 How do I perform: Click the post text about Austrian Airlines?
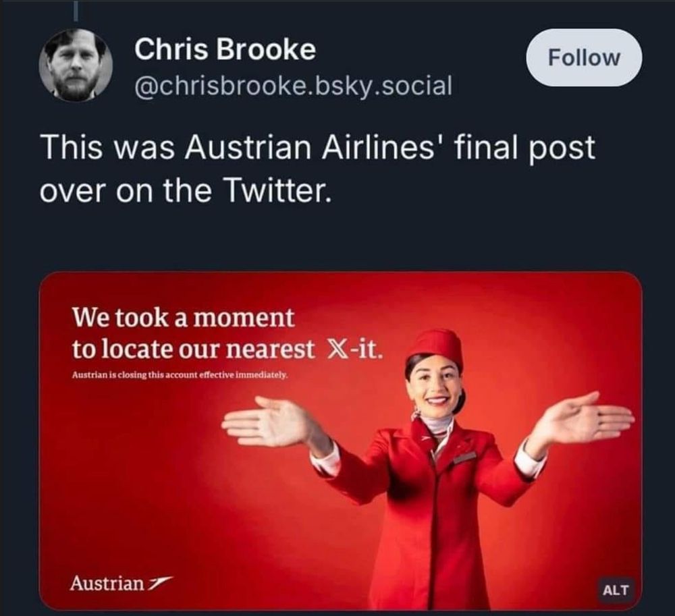click(x=317, y=169)
